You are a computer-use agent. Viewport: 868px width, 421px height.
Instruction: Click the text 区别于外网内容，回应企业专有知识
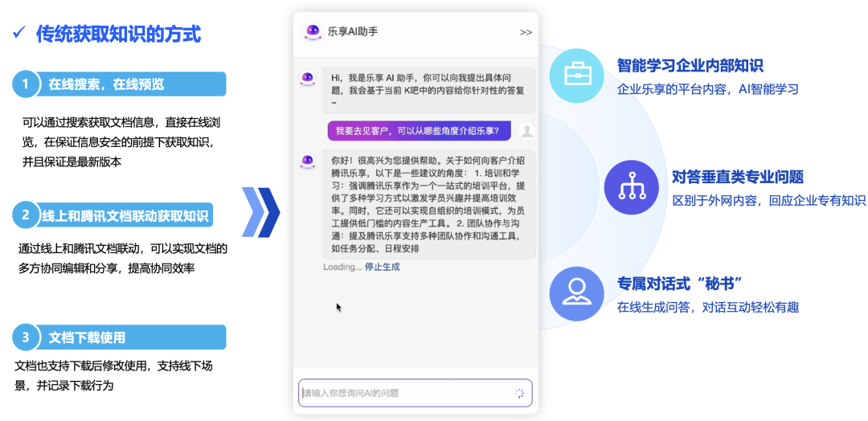click(768, 200)
